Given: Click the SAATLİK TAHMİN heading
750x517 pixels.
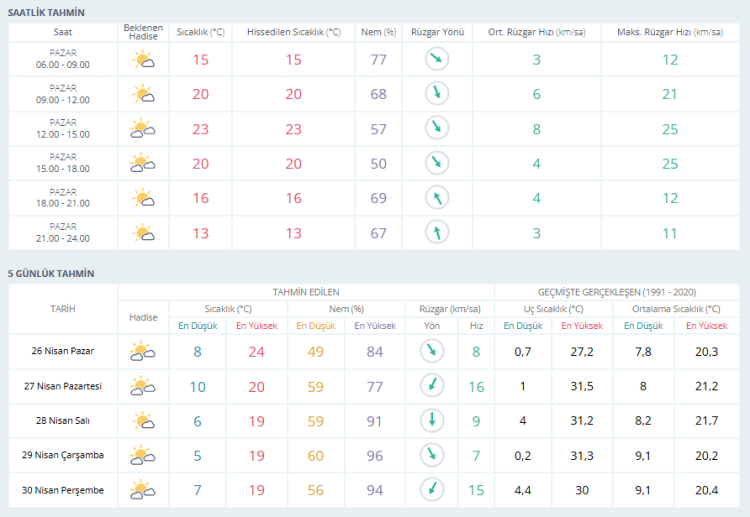Looking at the screenshot, I should pos(46,12).
